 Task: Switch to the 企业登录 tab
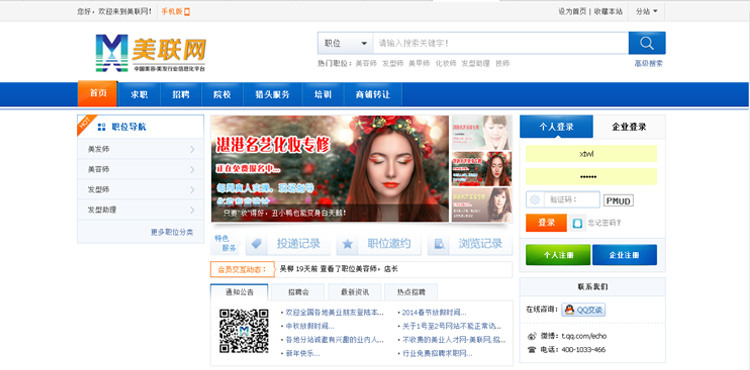[x=629, y=127]
